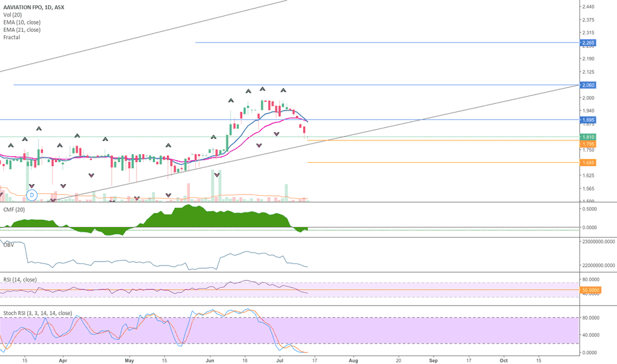Select the Vol (20) indicator label
Screen dimensions: 617x364
(x=13, y=15)
